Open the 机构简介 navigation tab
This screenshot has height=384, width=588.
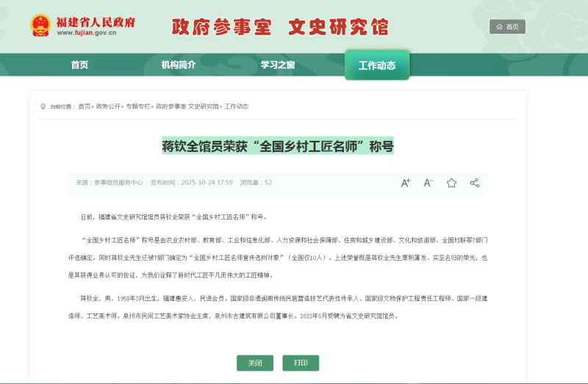pos(179,65)
